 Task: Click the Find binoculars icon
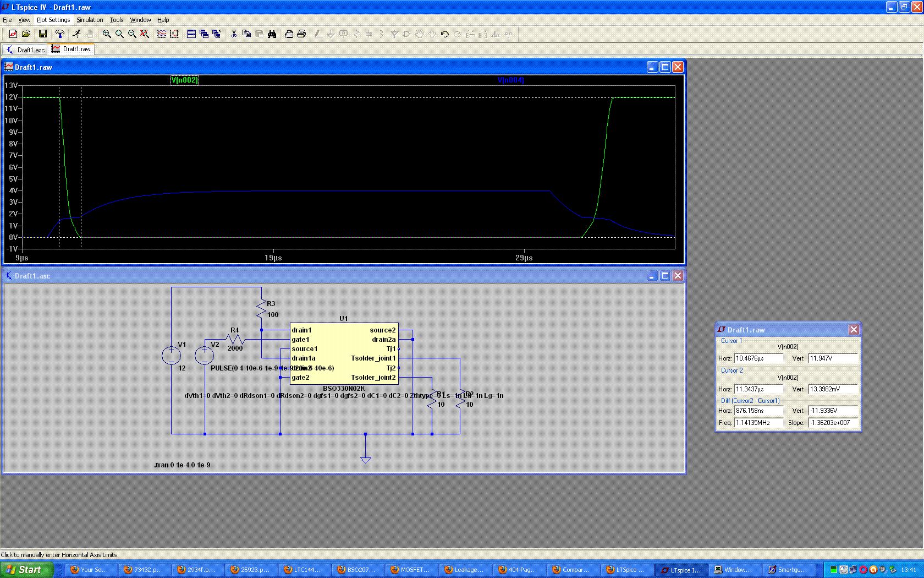pyautogui.click(x=272, y=34)
